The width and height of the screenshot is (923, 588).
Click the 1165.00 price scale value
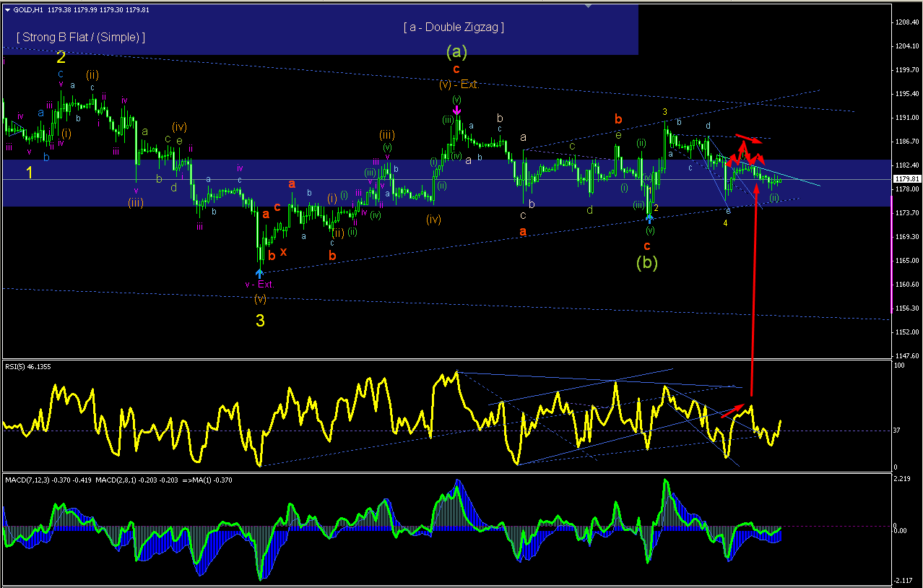pos(907,261)
